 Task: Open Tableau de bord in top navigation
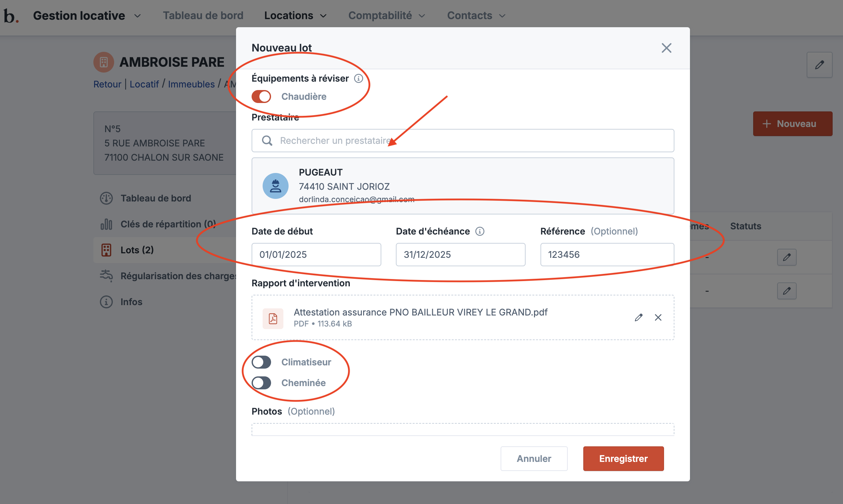pyautogui.click(x=203, y=16)
